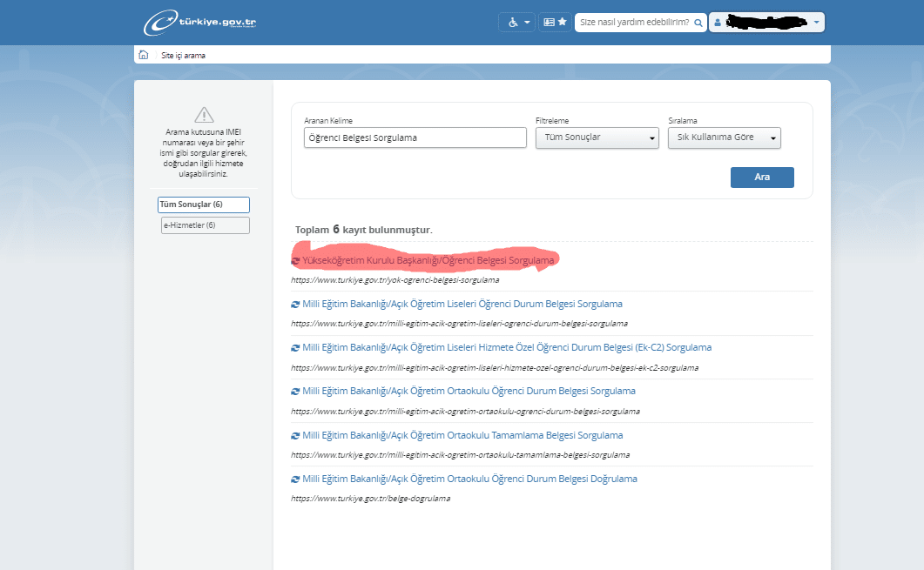Image resolution: width=924 pixels, height=570 pixels.
Task: Click the ortaokulu-ogrenci-durum-belgesi-sorgulama URL text
Action: (x=465, y=412)
